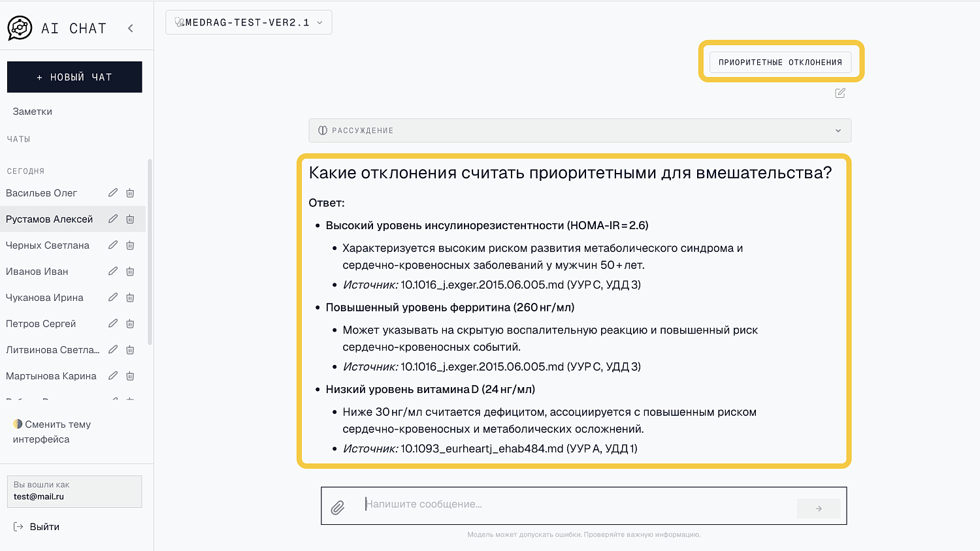Attach a file with the paperclip icon
Viewport: 980px width, 551px height.
338,507
